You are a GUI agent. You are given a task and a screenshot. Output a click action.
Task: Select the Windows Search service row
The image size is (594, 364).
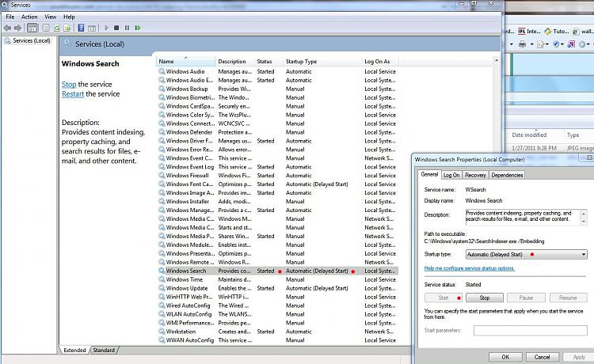[x=277, y=271]
